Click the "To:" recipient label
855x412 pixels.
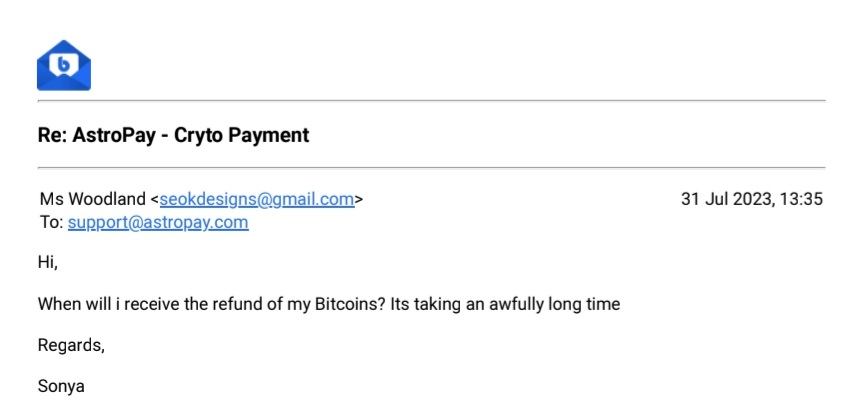pos(50,222)
